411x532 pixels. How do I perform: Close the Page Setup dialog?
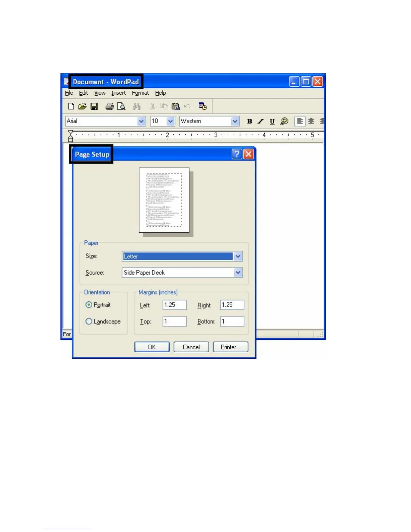[x=248, y=154]
